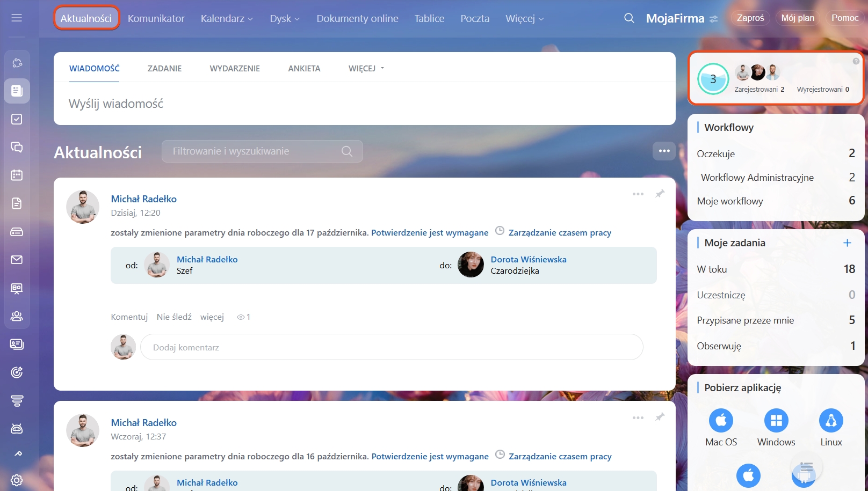Screen dimensions: 868x491
Task: Download the Mac OS desktop app
Action: 721,421
